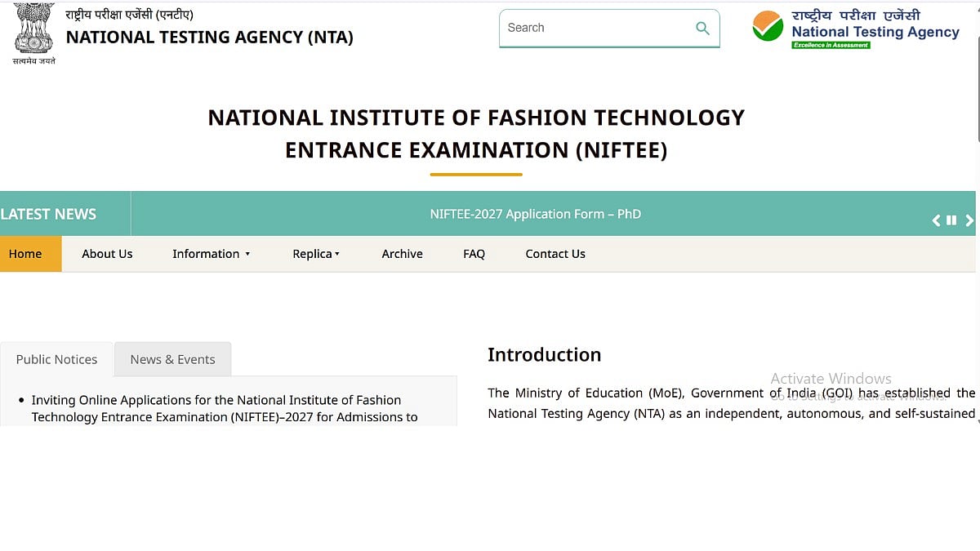Switch to the News & Events tab

point(173,359)
